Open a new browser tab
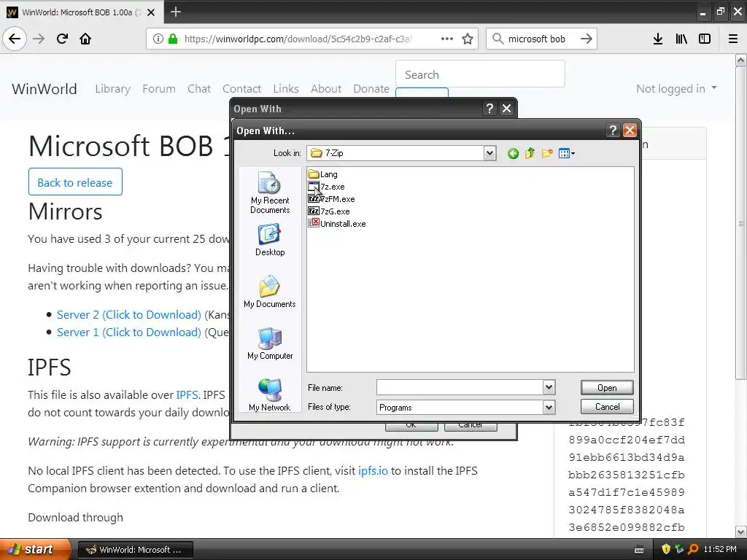 click(x=175, y=12)
